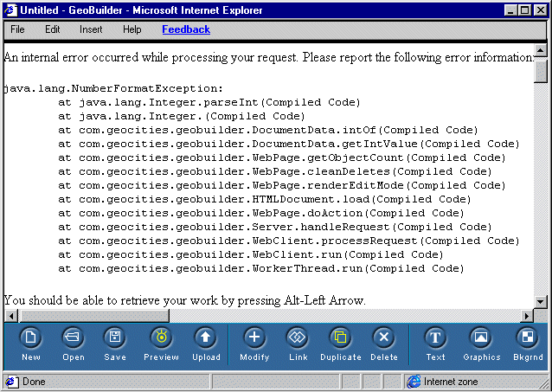Click the Internet Explorer title bar icon

pos(10,10)
